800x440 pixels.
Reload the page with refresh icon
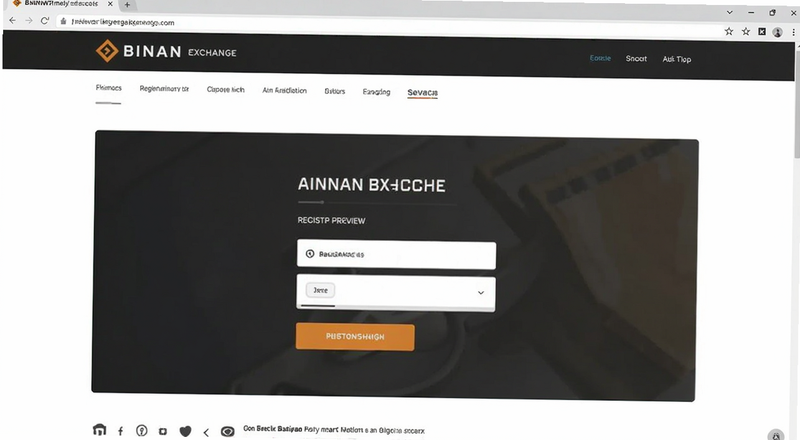(45, 20)
